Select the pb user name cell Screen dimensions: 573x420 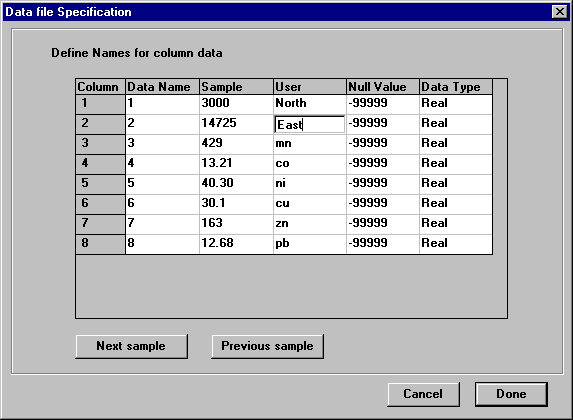(x=310, y=244)
